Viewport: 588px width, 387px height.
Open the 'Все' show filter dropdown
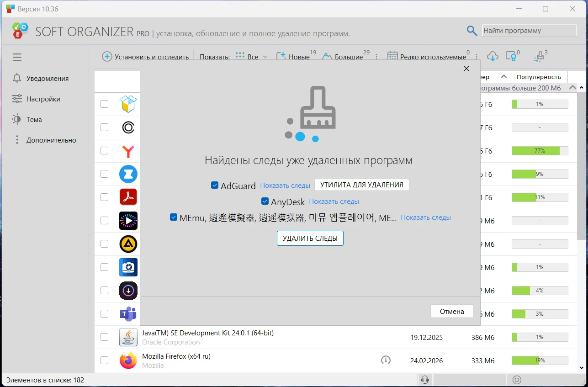252,57
